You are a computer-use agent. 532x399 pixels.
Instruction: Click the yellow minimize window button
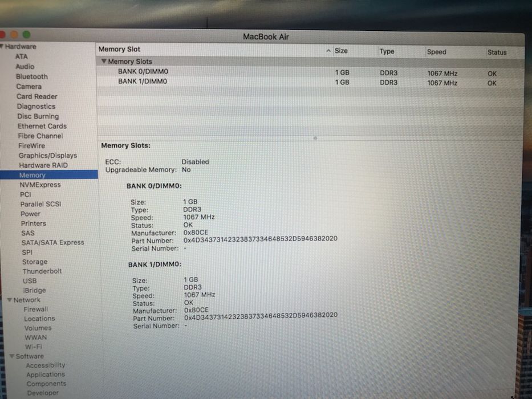pos(14,34)
